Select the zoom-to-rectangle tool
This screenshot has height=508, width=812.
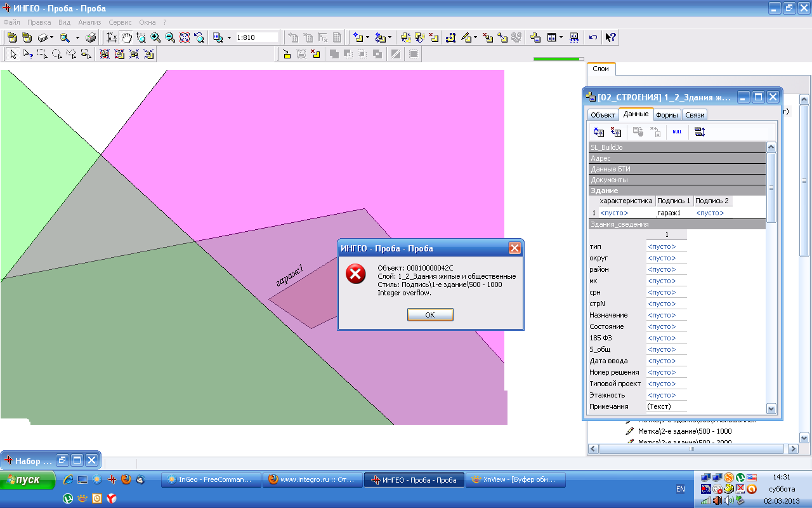[x=141, y=37]
